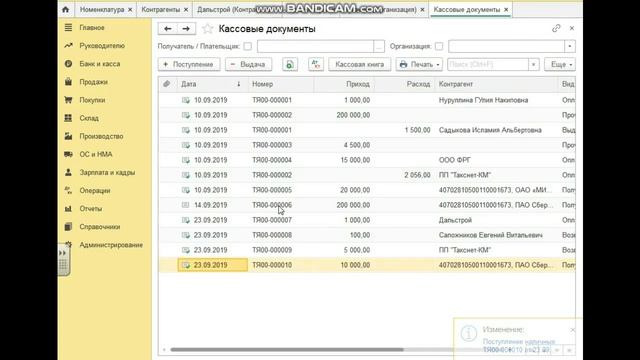Open the Продажи section
640x360 pixels.
(93, 82)
